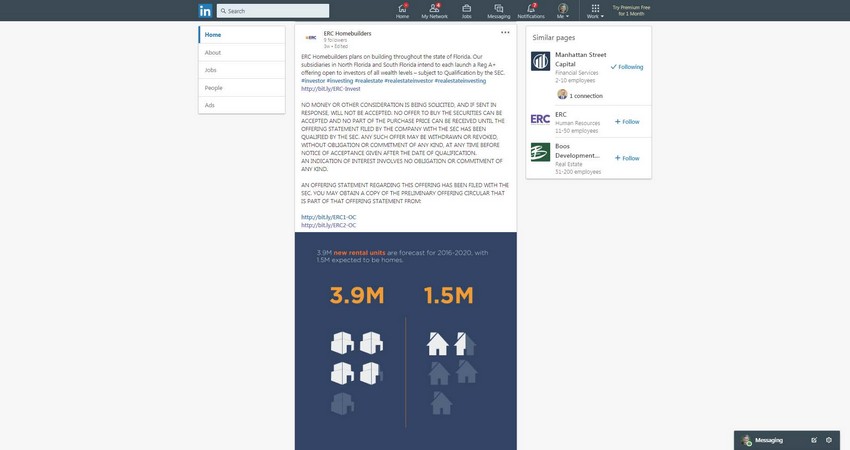Open Messaging from the top navigation

pyautogui.click(x=498, y=11)
